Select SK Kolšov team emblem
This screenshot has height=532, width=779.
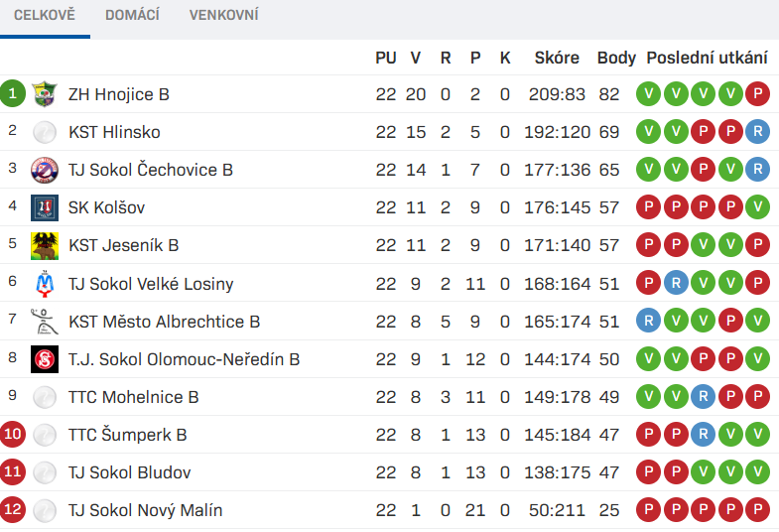pos(45,207)
